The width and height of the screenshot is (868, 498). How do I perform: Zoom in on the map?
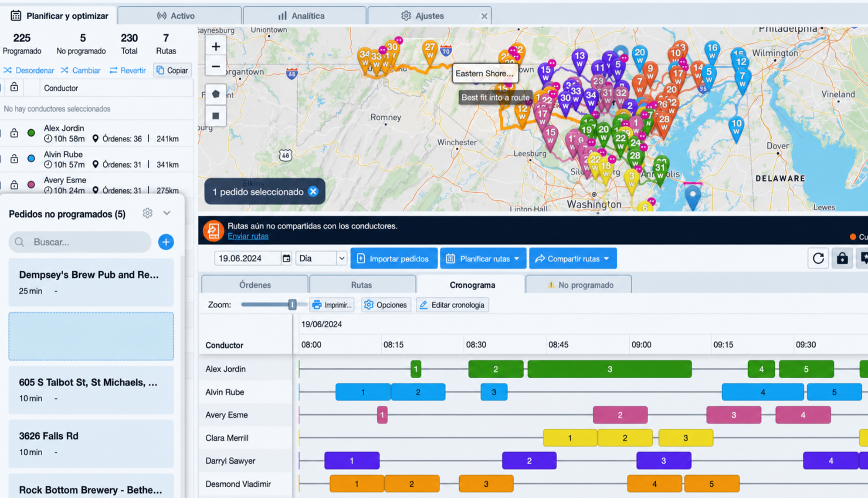[215, 47]
